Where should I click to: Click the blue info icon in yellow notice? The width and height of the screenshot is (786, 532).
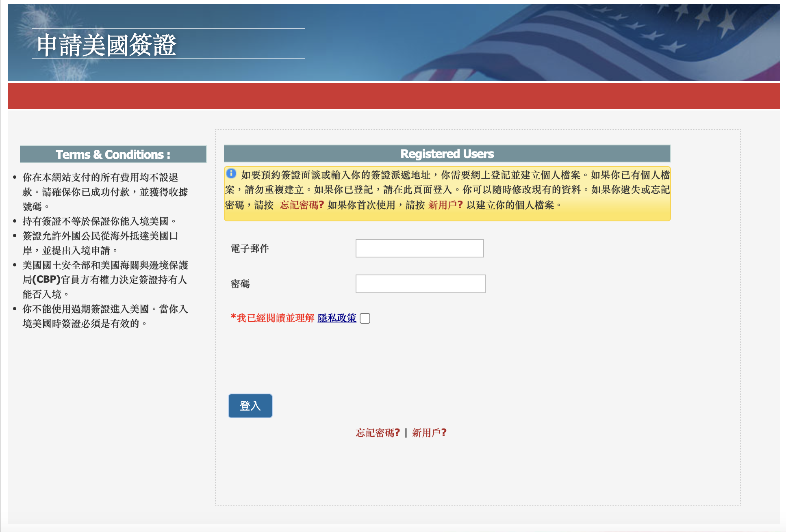(x=231, y=174)
